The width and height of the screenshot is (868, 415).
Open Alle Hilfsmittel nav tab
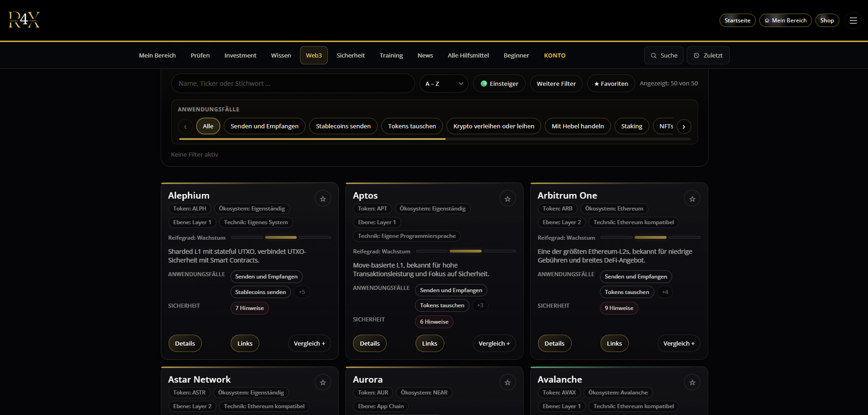[468, 55]
